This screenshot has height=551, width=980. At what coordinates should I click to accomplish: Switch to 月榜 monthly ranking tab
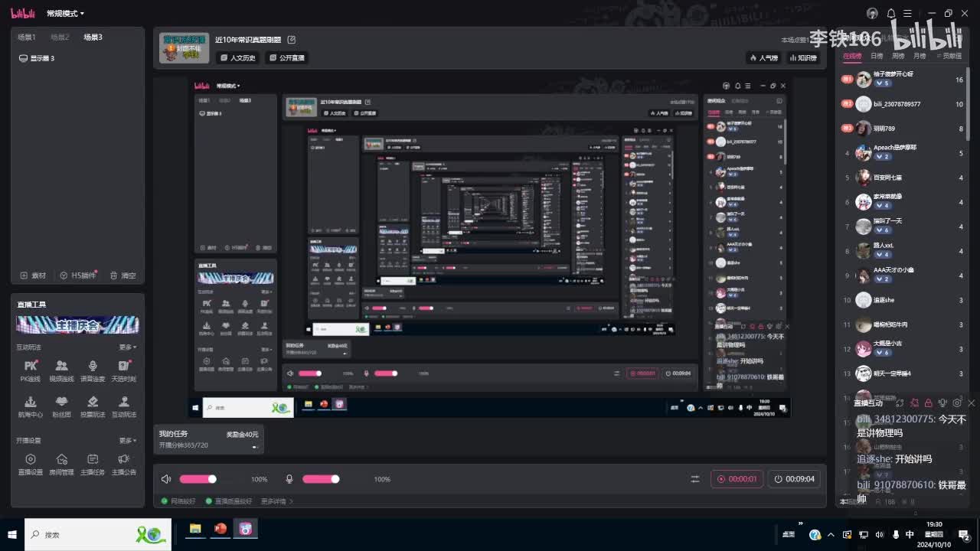[920, 56]
